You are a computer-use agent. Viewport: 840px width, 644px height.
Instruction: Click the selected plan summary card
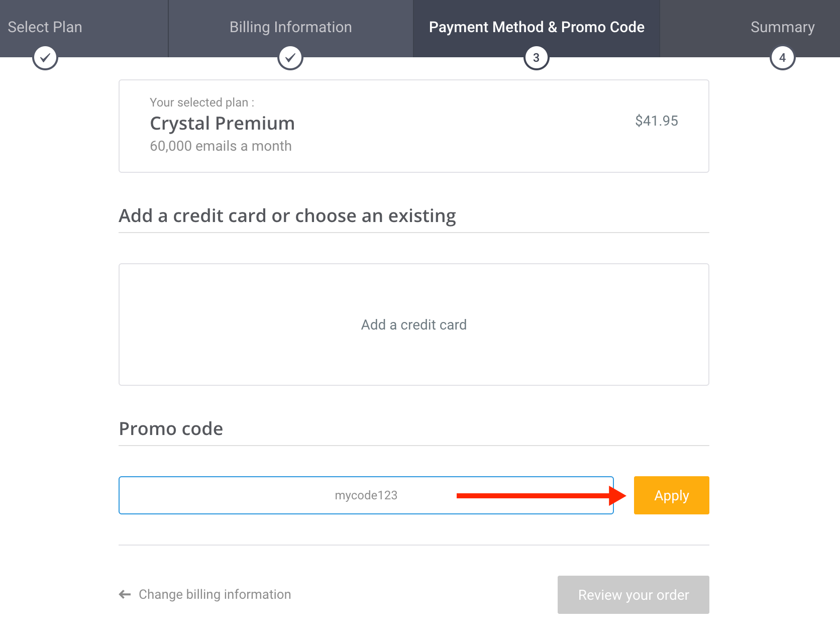[x=414, y=126]
